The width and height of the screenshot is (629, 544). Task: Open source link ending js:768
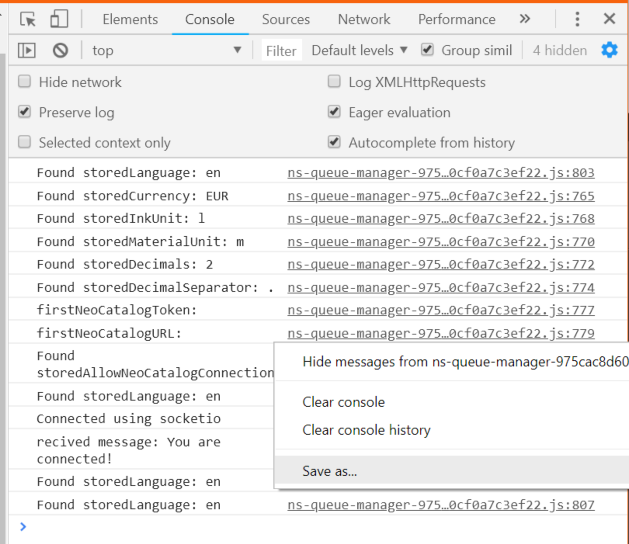tap(441, 219)
